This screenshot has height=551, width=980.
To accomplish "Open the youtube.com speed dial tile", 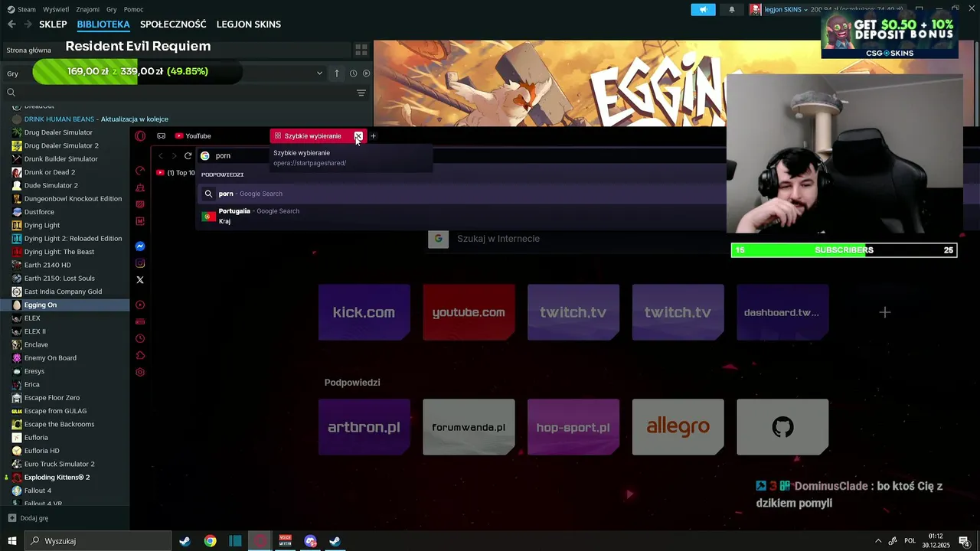I will (x=469, y=312).
